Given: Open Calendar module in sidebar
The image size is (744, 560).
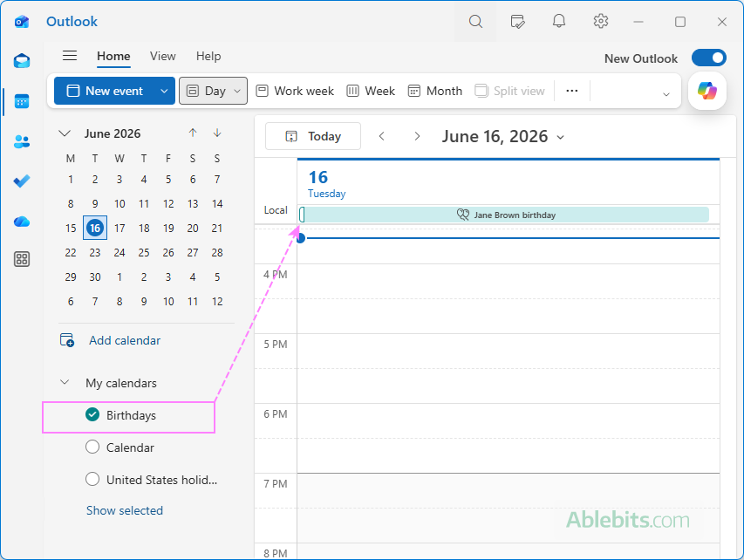Looking at the screenshot, I should (x=22, y=101).
